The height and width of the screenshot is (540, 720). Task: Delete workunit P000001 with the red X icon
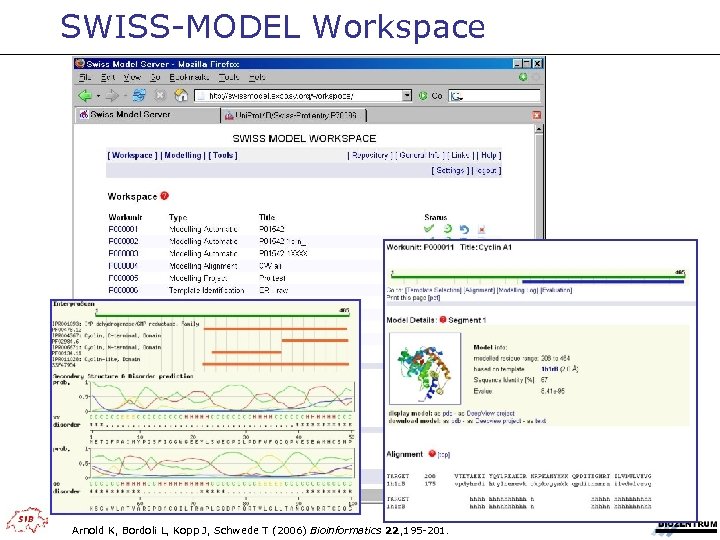tap(481, 229)
